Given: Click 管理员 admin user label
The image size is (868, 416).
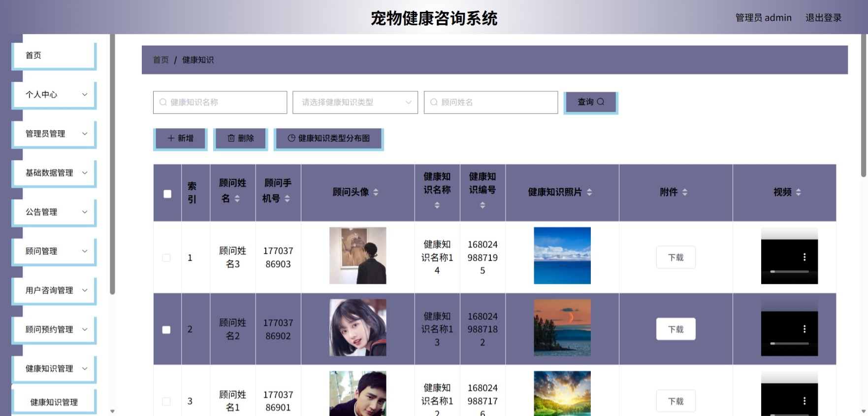Looking at the screenshot, I should point(763,18).
